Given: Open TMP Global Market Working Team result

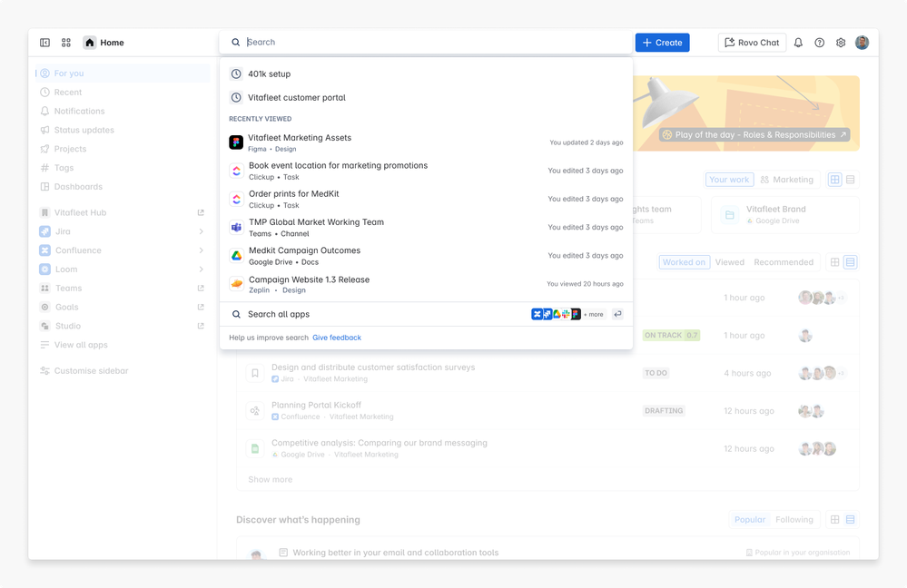Looking at the screenshot, I should click(427, 227).
